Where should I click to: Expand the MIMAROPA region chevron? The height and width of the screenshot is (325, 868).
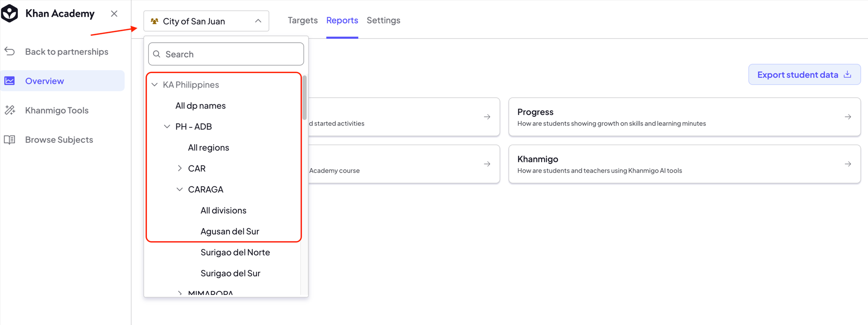180,294
